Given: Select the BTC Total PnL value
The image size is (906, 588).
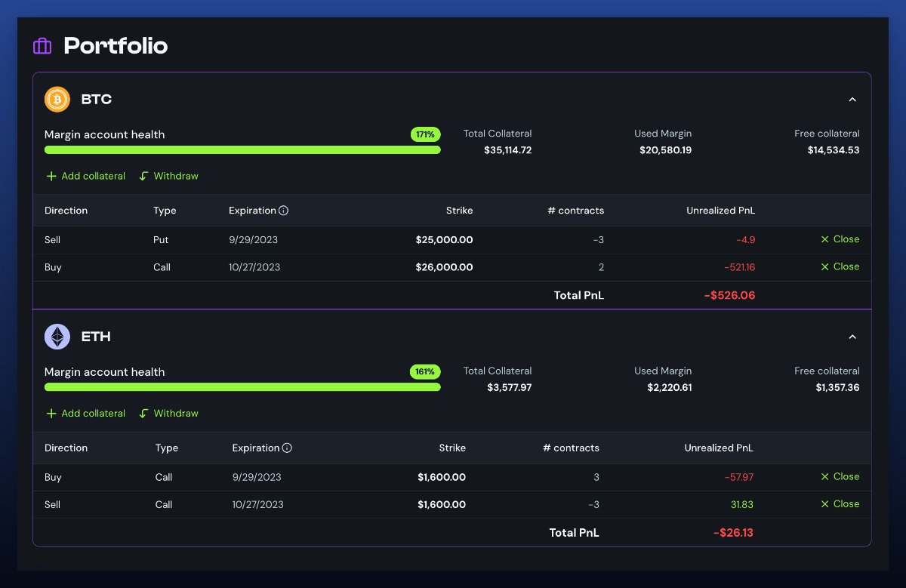Looking at the screenshot, I should [729, 295].
